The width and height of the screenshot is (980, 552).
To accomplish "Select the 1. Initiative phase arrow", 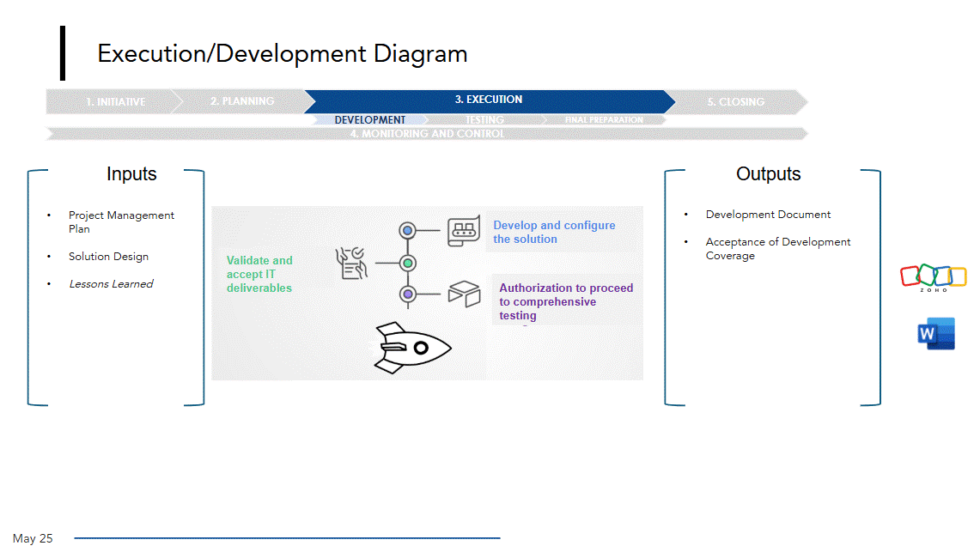I will [114, 101].
